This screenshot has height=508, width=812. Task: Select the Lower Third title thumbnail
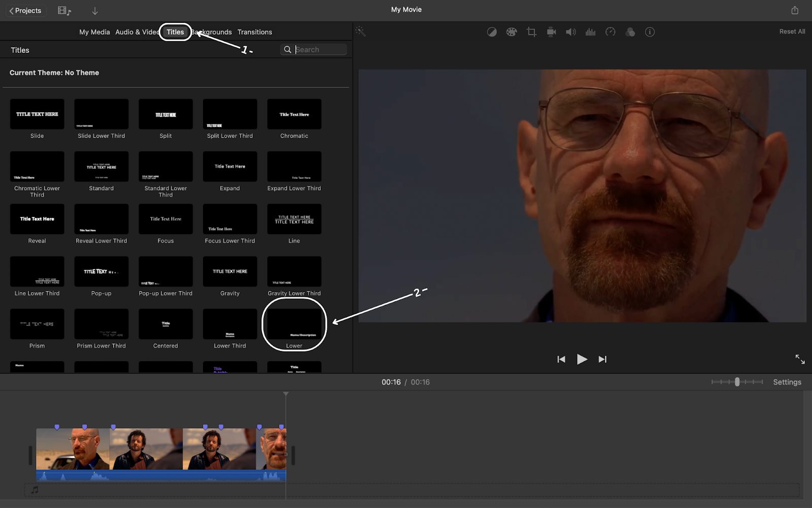tap(230, 324)
